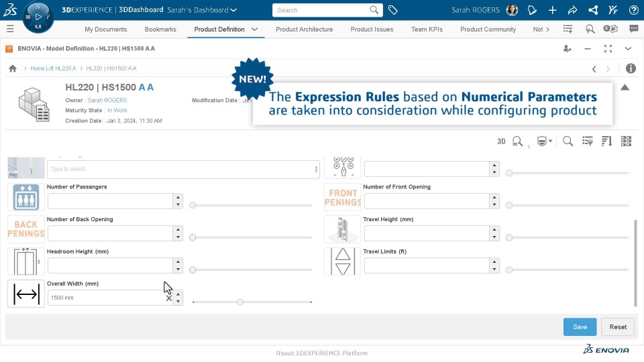Click the Share arrow icon in the top bar
The height and width of the screenshot is (362, 644).
point(572,10)
